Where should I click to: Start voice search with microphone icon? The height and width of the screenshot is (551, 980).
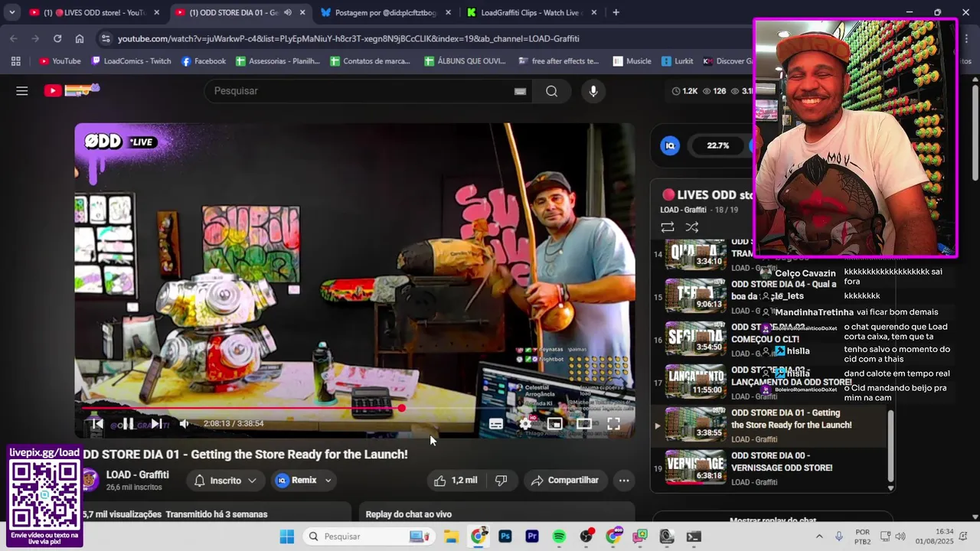click(x=593, y=91)
